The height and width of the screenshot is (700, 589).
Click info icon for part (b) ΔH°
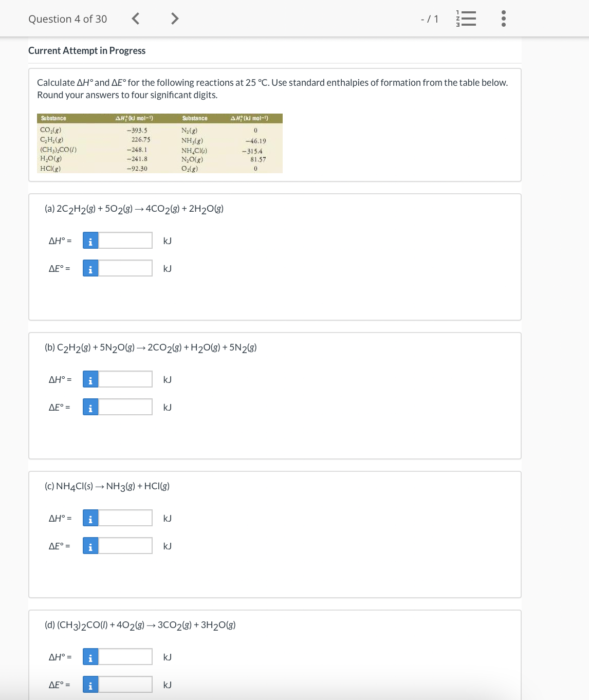coord(90,379)
